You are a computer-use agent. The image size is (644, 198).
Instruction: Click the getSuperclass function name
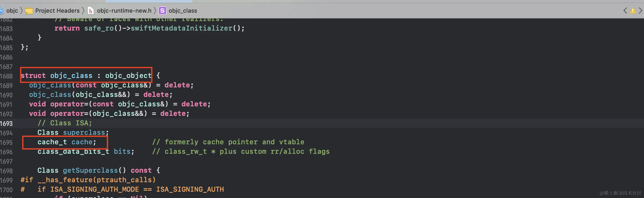[x=90, y=171]
